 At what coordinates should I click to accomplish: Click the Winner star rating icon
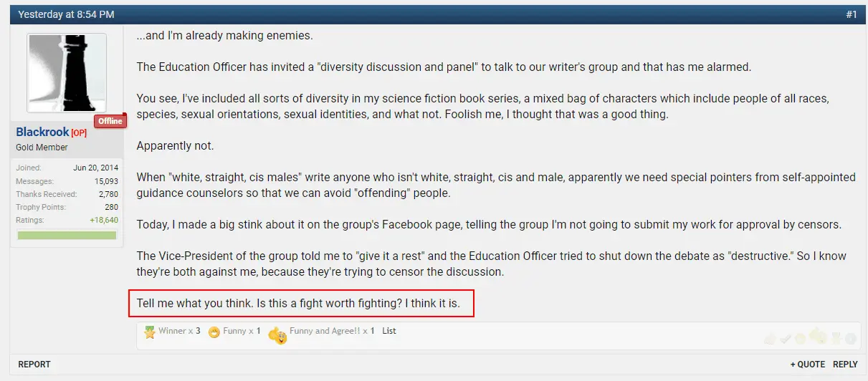coord(150,332)
